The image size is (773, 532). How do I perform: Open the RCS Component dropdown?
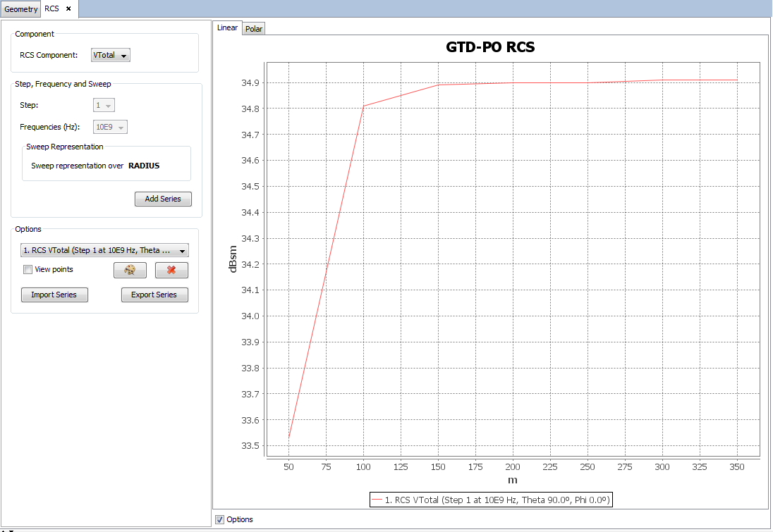(x=111, y=56)
